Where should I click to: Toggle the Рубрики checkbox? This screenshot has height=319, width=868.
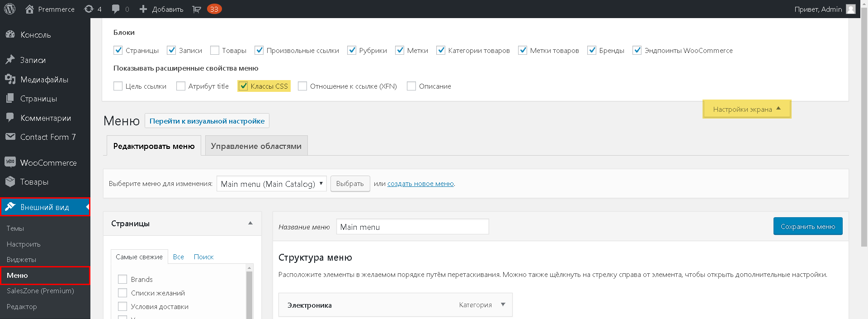[x=352, y=50]
